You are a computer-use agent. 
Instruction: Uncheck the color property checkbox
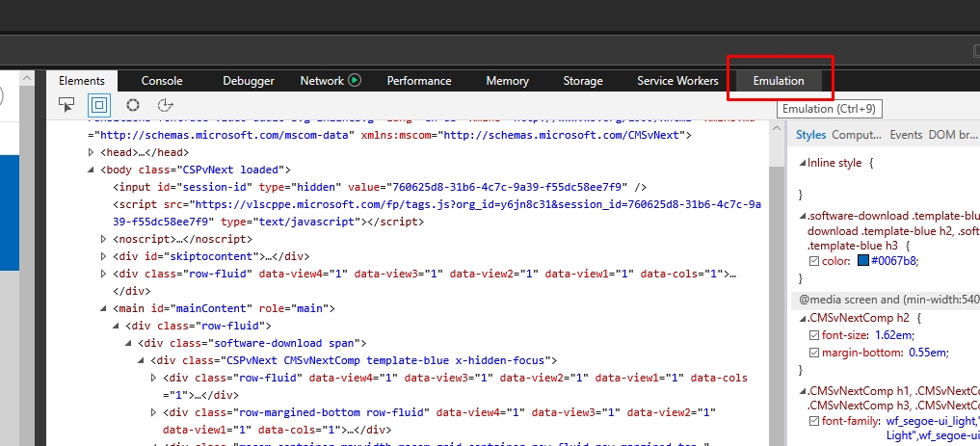(x=813, y=261)
